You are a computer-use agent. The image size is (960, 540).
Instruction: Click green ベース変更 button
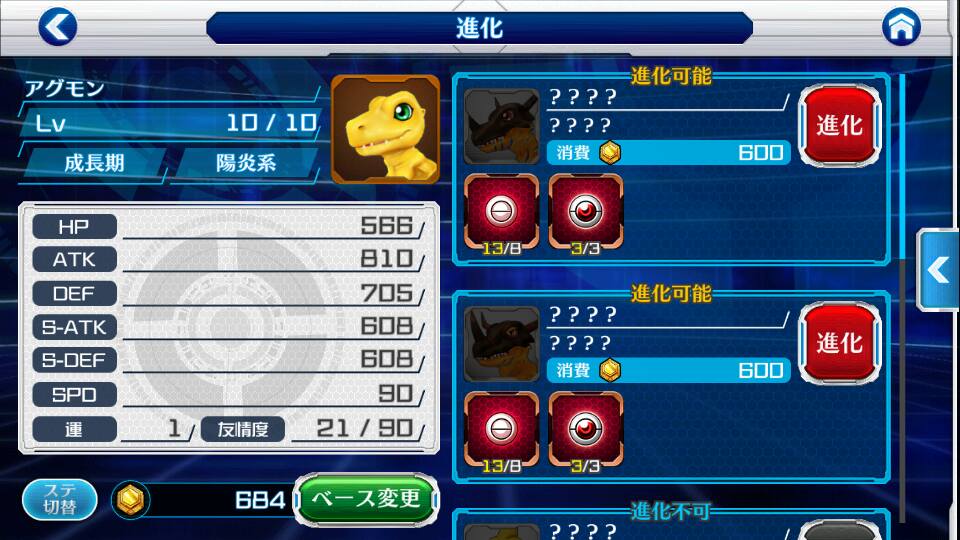point(366,499)
